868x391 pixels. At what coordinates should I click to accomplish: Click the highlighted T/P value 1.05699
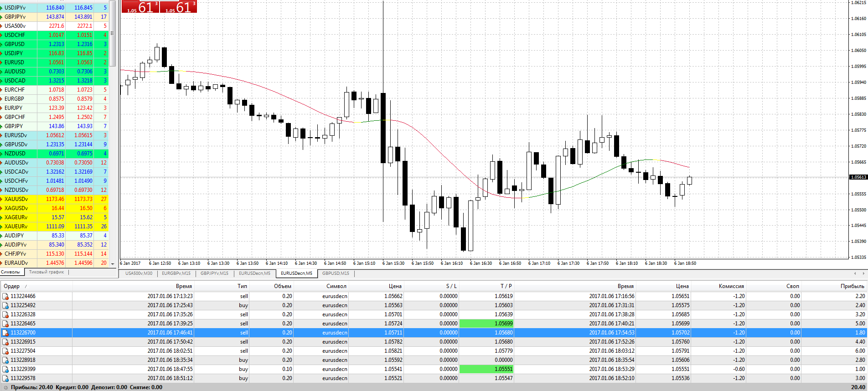486,324
